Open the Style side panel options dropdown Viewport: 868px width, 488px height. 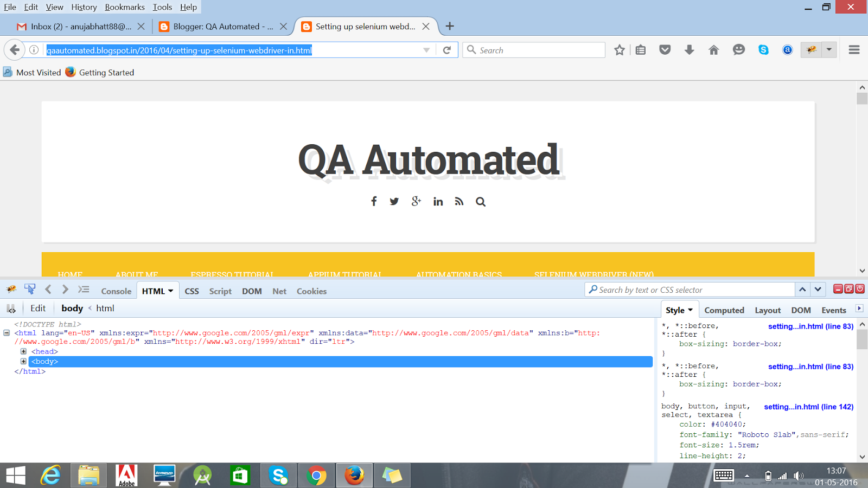click(690, 310)
